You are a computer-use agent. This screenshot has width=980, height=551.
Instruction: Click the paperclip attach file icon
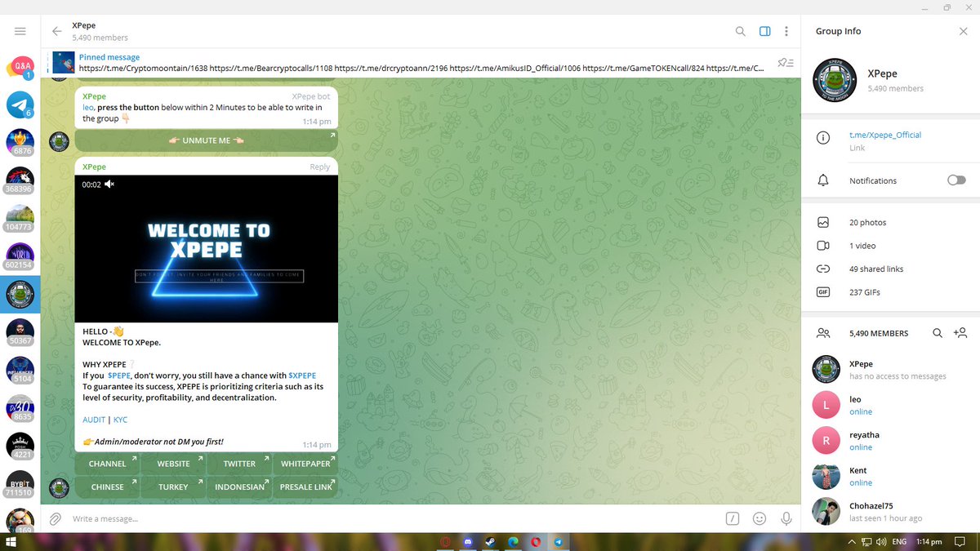click(56, 518)
